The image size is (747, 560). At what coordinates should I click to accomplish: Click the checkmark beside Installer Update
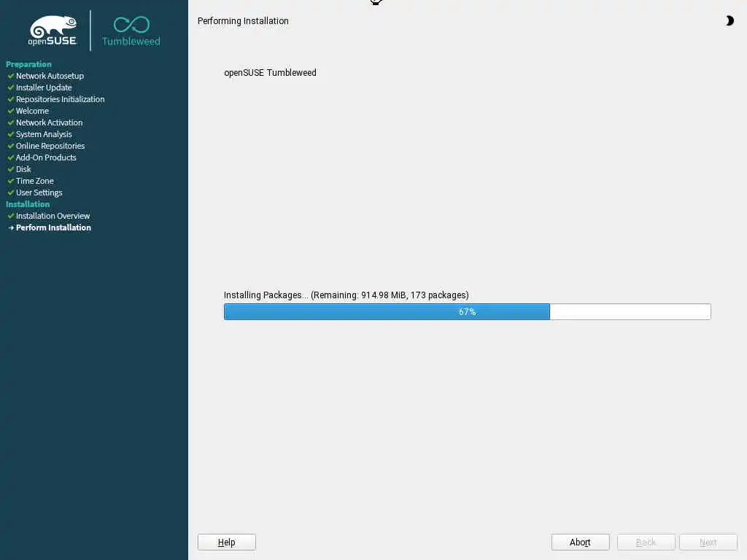pos(10,87)
